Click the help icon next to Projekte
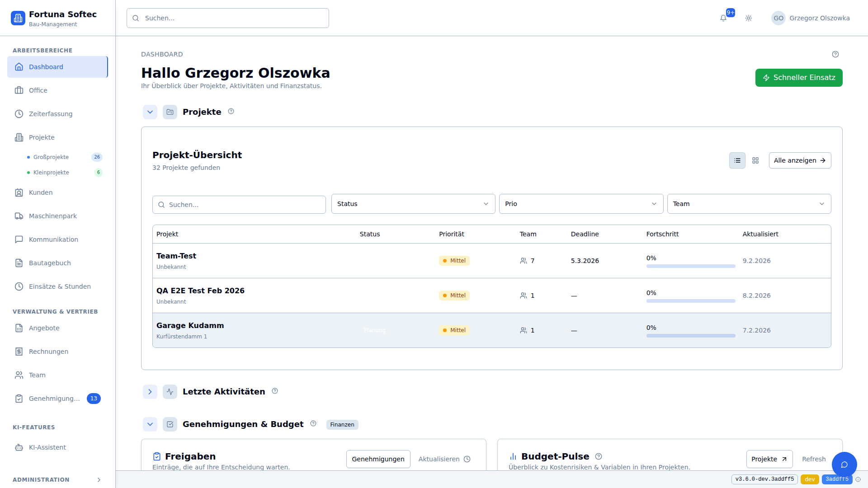The height and width of the screenshot is (488, 868). 231,112
